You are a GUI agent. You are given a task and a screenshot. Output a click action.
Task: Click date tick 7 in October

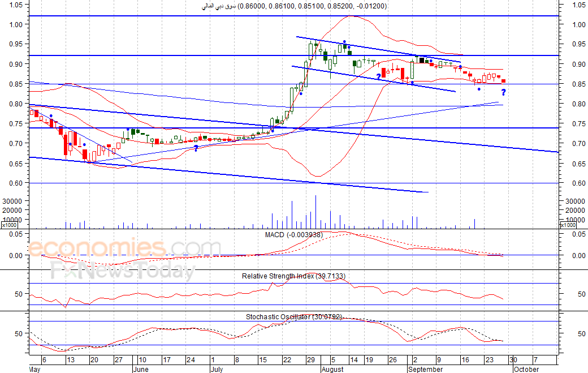tap(535, 360)
